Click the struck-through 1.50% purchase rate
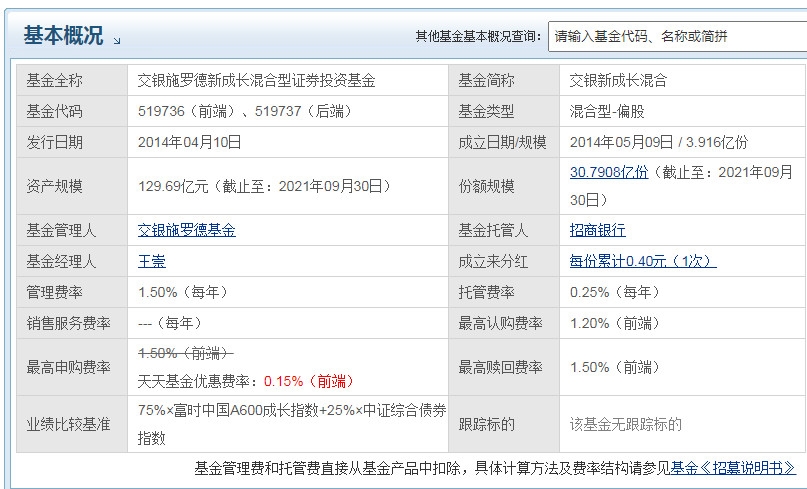 pos(185,353)
